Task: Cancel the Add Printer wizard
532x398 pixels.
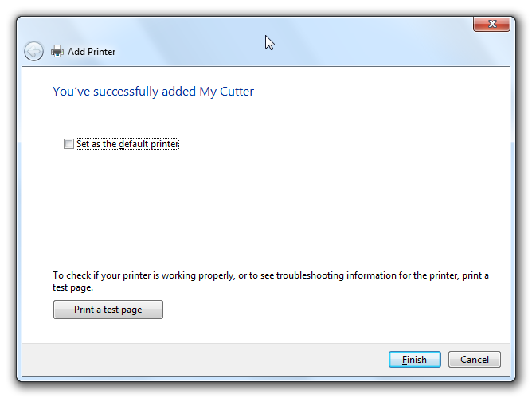Action: 474,359
